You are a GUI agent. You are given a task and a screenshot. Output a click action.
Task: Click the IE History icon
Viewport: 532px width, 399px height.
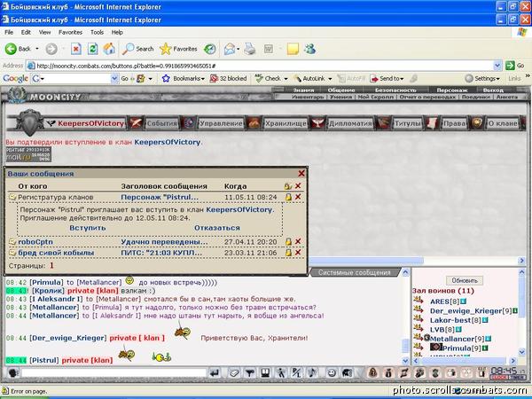point(209,49)
